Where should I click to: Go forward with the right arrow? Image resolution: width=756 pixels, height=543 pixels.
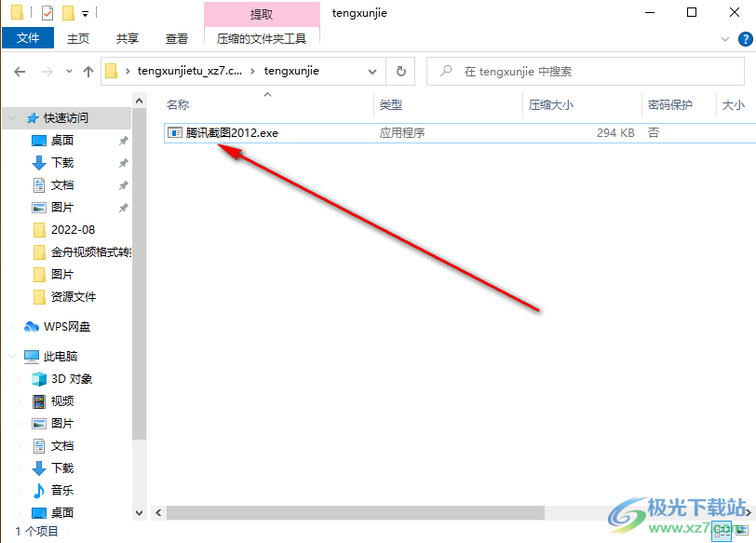[x=47, y=72]
